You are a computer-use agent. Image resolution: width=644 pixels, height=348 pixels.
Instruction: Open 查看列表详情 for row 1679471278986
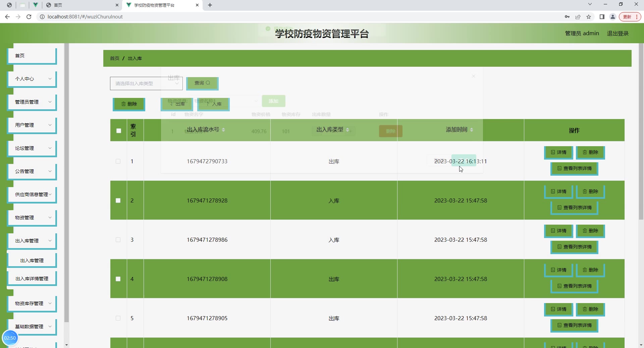pos(574,247)
